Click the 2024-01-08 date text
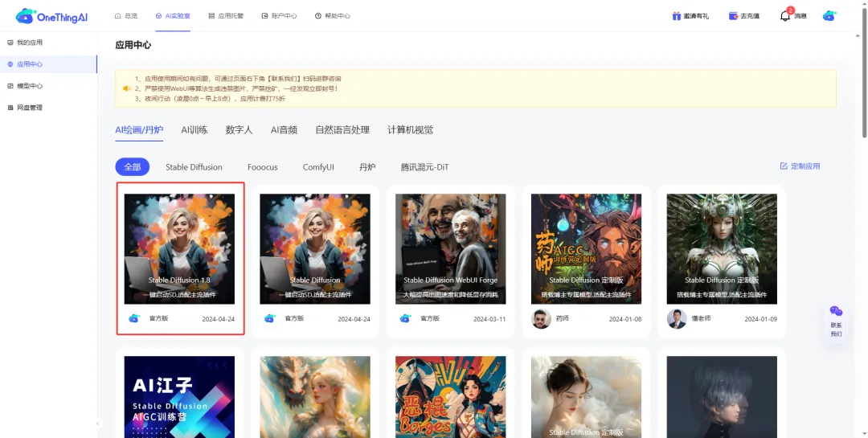This screenshot has width=868, height=438. click(x=625, y=320)
